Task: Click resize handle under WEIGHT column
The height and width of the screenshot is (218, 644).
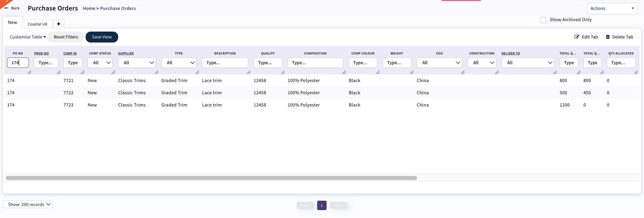Action: (412, 73)
